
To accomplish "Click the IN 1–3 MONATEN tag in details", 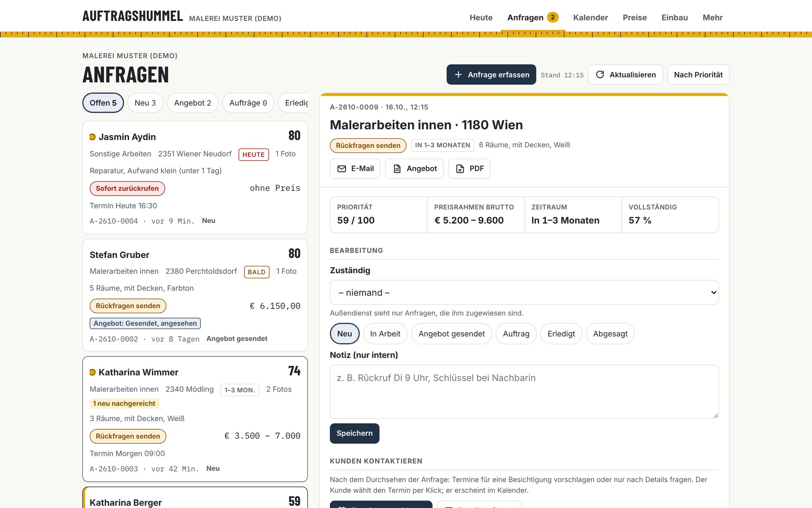I will 442,145.
